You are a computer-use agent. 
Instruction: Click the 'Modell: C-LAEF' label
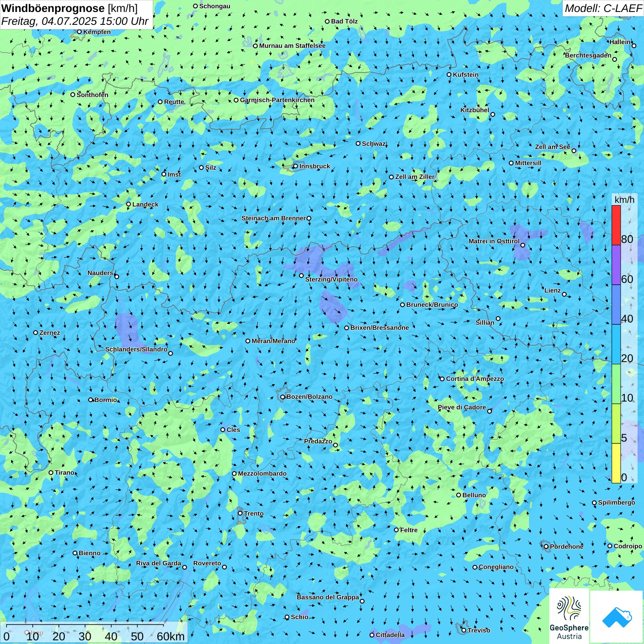(603, 8)
